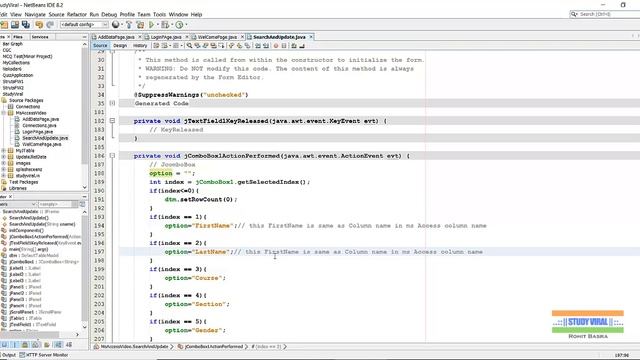This screenshot has width=640, height=360.
Task: Click the Debug Project icon
Action: click(x=164, y=24)
